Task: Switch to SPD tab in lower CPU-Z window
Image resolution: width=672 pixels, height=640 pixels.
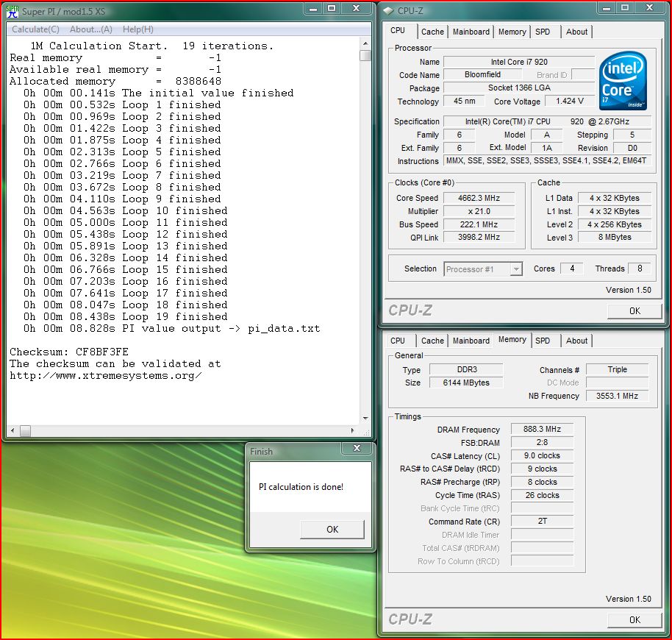Action: (x=543, y=341)
